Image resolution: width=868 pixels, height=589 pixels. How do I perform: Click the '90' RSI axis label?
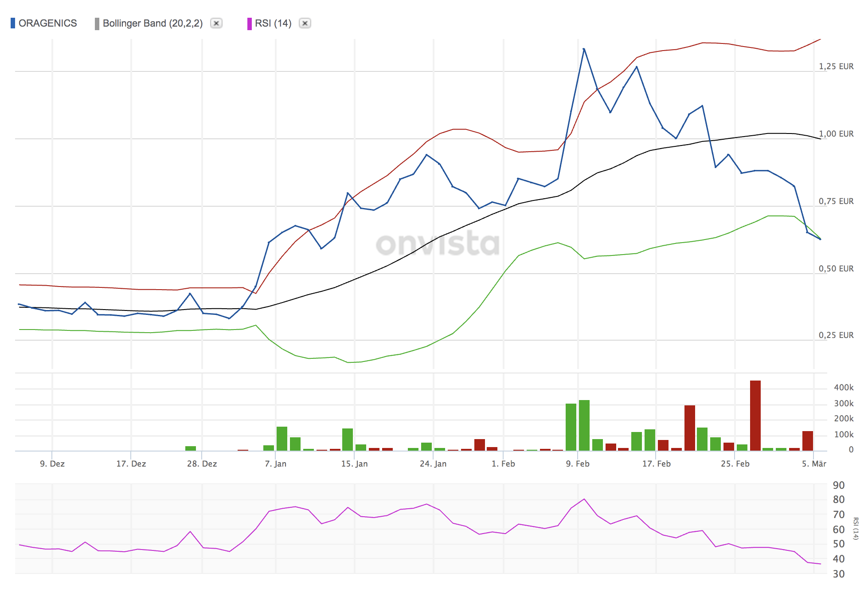[839, 485]
